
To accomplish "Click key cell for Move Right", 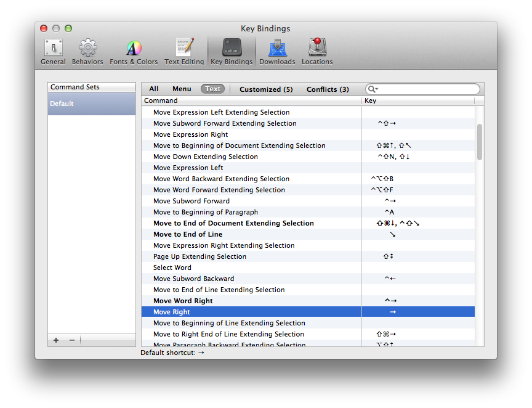I will (418, 312).
